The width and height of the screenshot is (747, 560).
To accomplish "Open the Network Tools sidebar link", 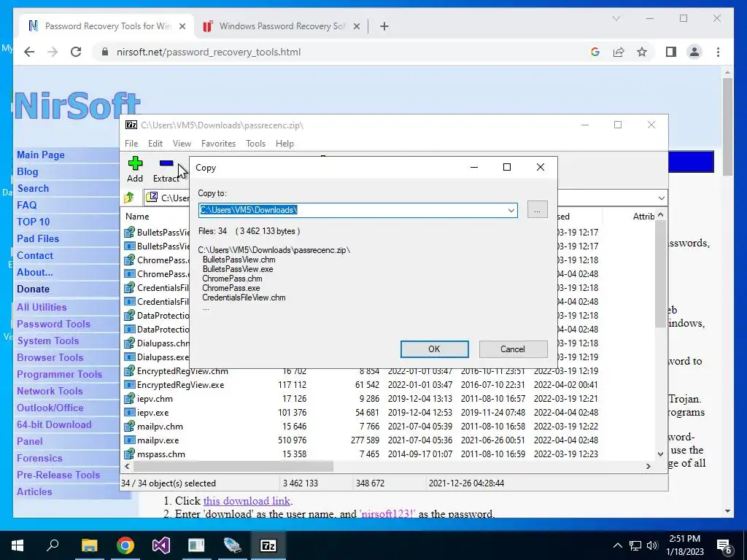I will click(x=50, y=391).
